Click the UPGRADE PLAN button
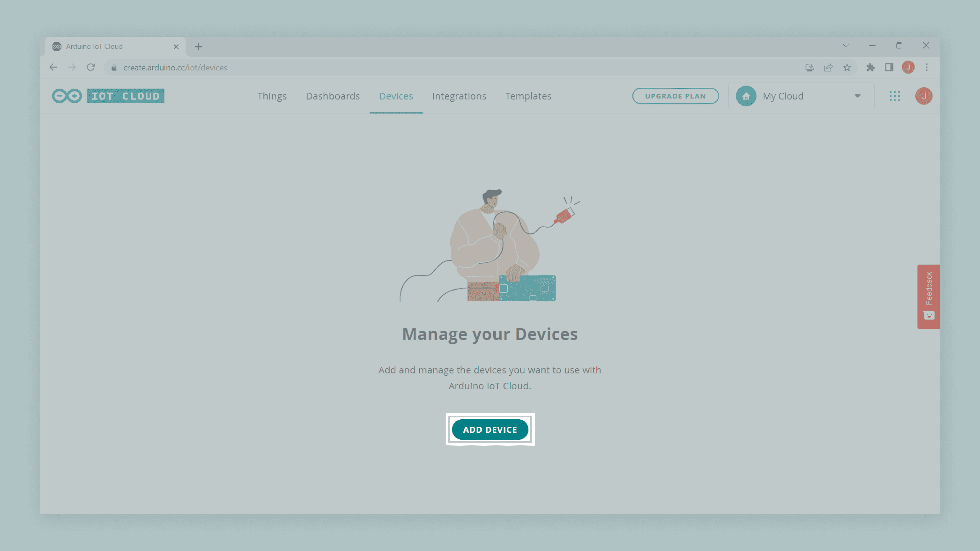980x551 pixels. 675,96
